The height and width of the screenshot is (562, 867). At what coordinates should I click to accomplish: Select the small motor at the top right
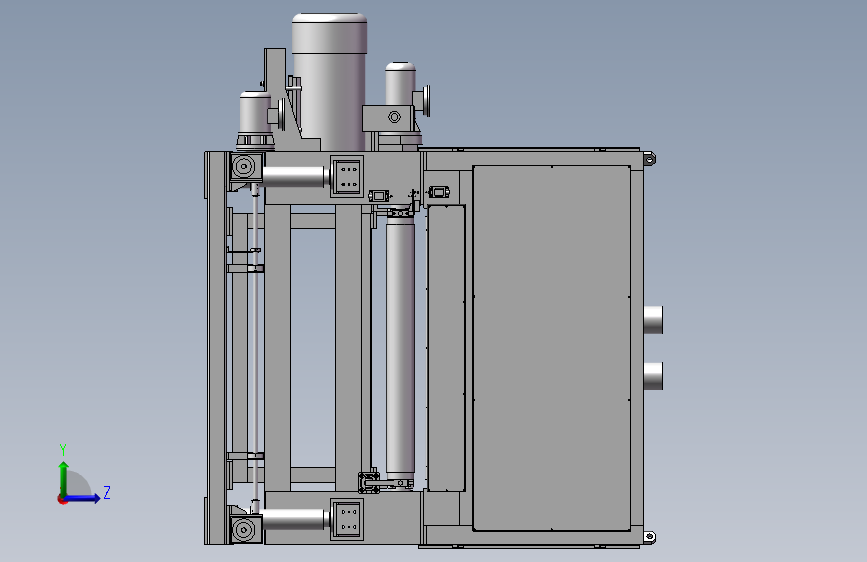pos(400,84)
